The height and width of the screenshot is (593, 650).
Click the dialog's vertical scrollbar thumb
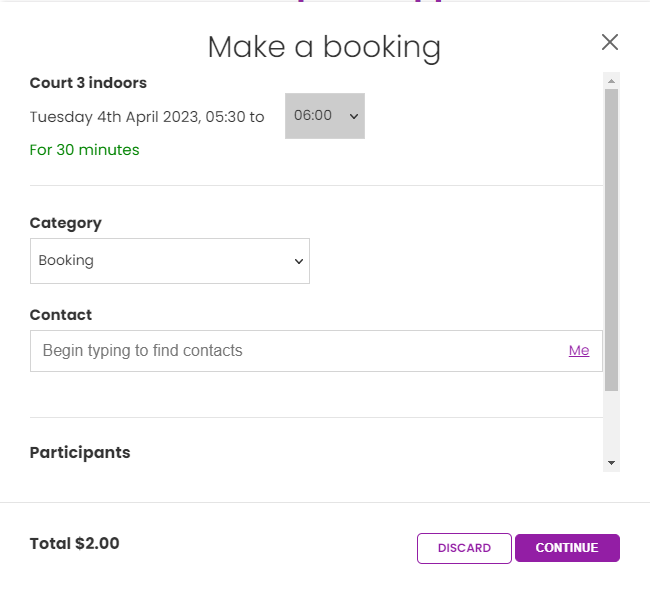click(611, 240)
